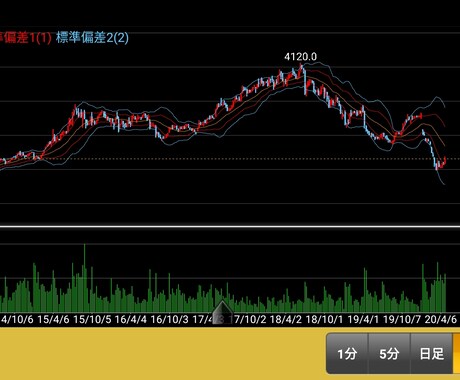This screenshot has height=380, width=460.
Task: Click the 19/10/7 date label
Action: coord(402,319)
